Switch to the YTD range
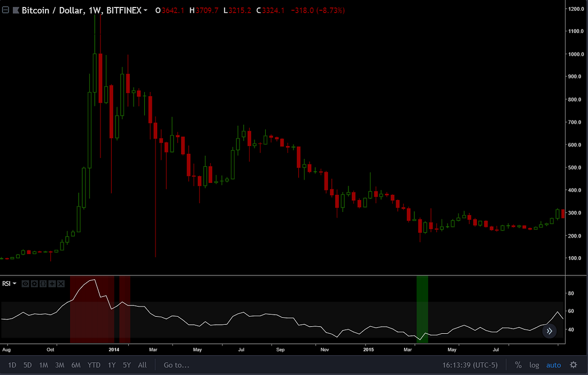This screenshot has height=375, width=588. pos(94,365)
